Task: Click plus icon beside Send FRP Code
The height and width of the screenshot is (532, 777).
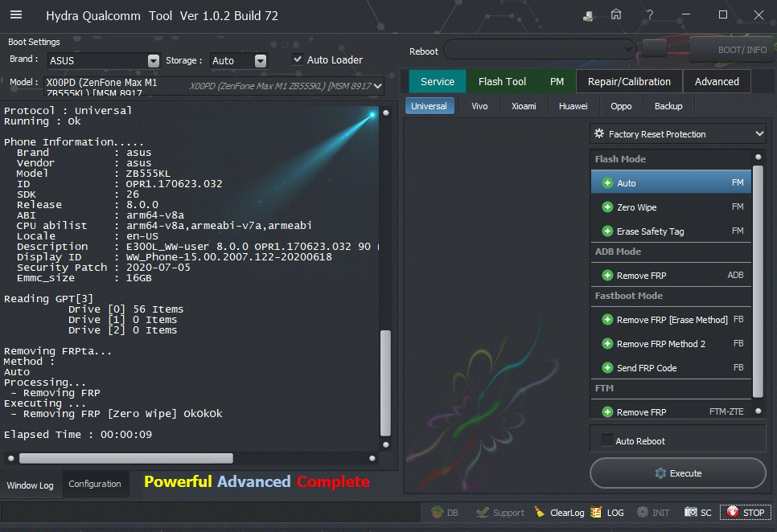Action: pyautogui.click(x=607, y=368)
